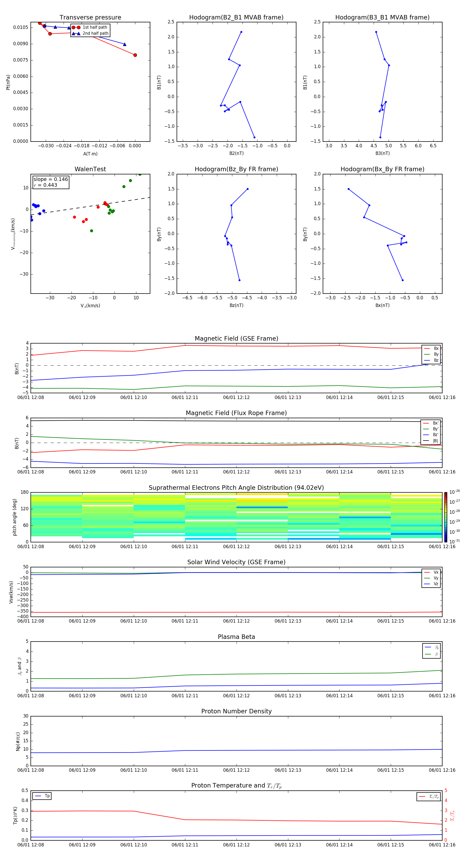473x868 pixels.
Task: Click the 'Vx' legend entry in the velocity plot
Action: pos(431,572)
